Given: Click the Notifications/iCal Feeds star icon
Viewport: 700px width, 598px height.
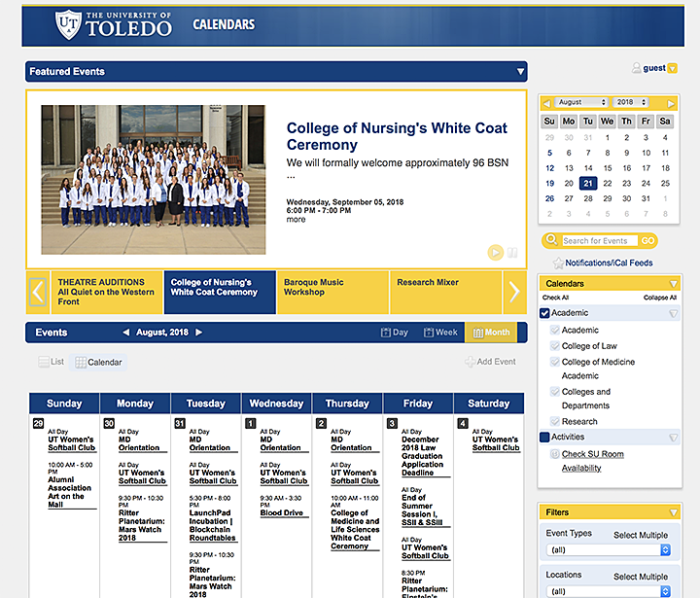Looking at the screenshot, I should 558,264.
